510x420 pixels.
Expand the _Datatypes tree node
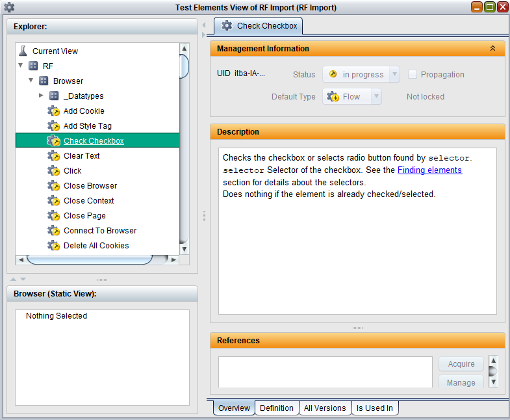pyautogui.click(x=41, y=96)
